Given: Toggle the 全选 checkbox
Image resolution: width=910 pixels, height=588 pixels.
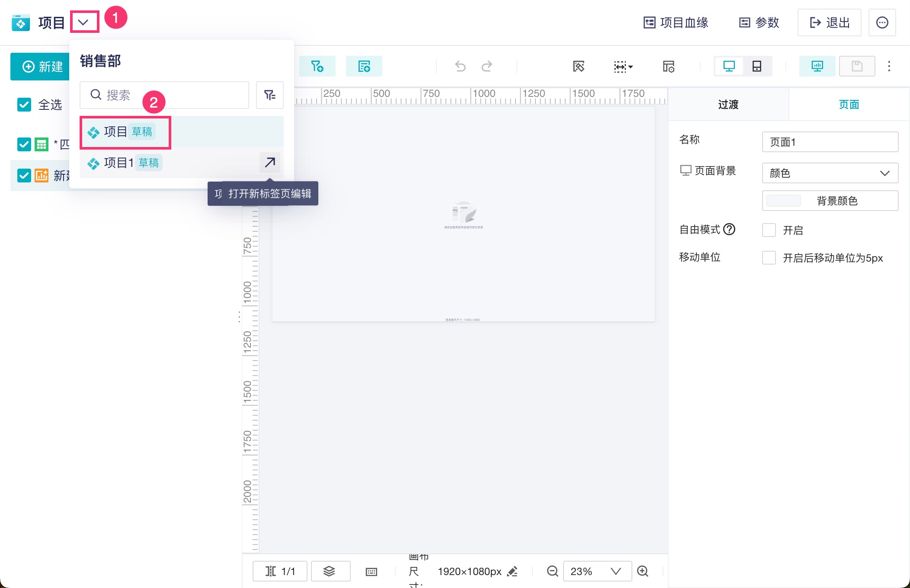Looking at the screenshot, I should (x=24, y=104).
